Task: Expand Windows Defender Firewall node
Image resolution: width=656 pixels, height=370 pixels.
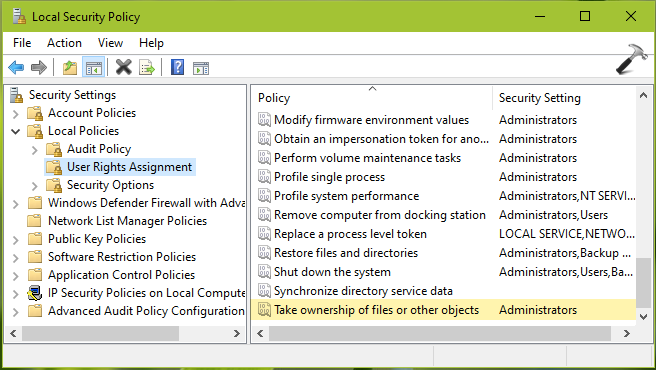Action: [x=15, y=204]
